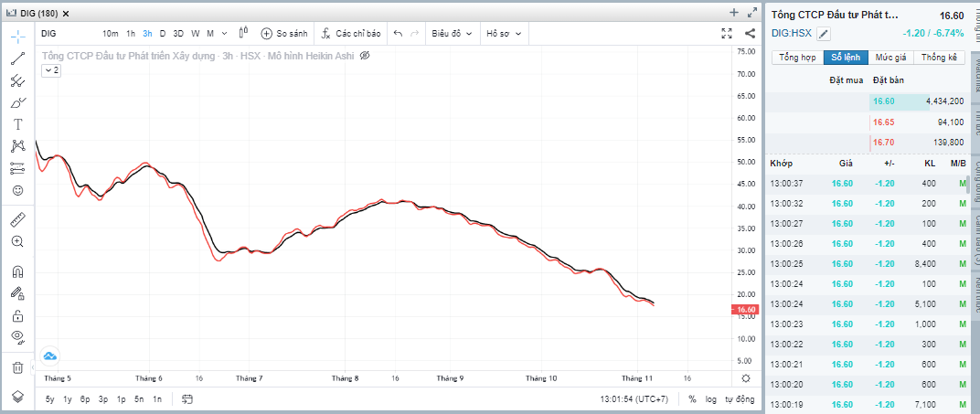Set the chart range to 1n
This screenshot has height=414, width=980.
157,399
